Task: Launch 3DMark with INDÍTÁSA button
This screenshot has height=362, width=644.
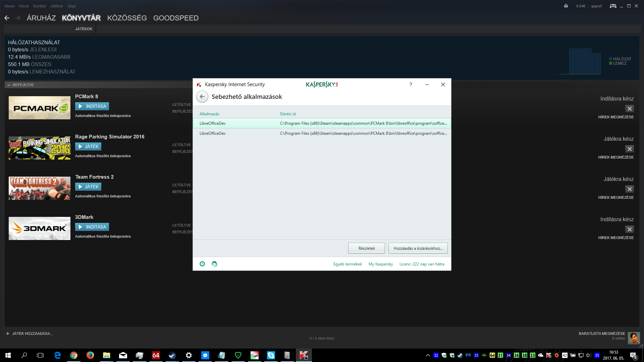Action: (x=92, y=227)
